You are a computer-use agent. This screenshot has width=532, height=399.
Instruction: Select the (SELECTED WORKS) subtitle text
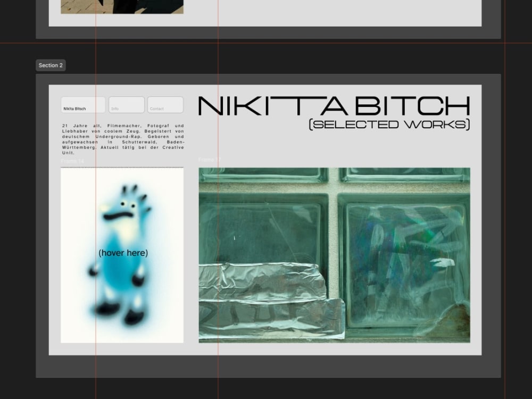[389, 124]
